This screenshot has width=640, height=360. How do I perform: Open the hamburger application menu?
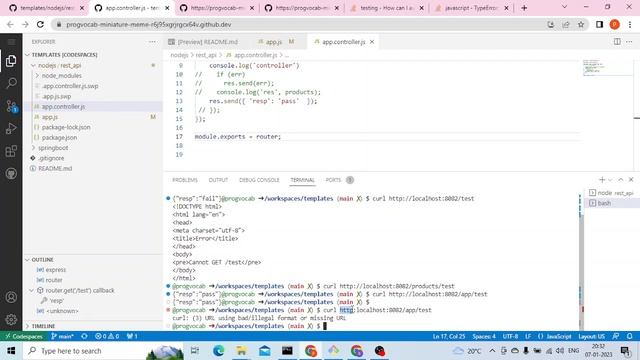pyautogui.click(x=11, y=42)
